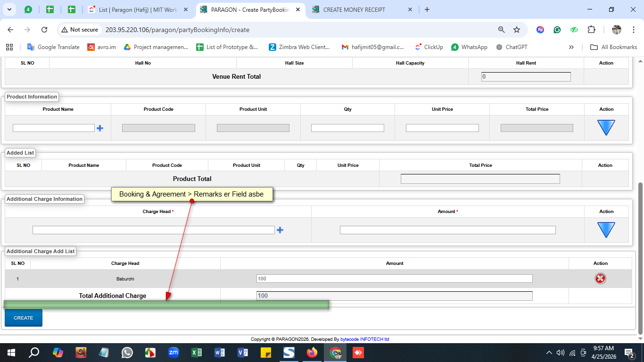Open the Chrome apps grid shortcut

pos(9,47)
